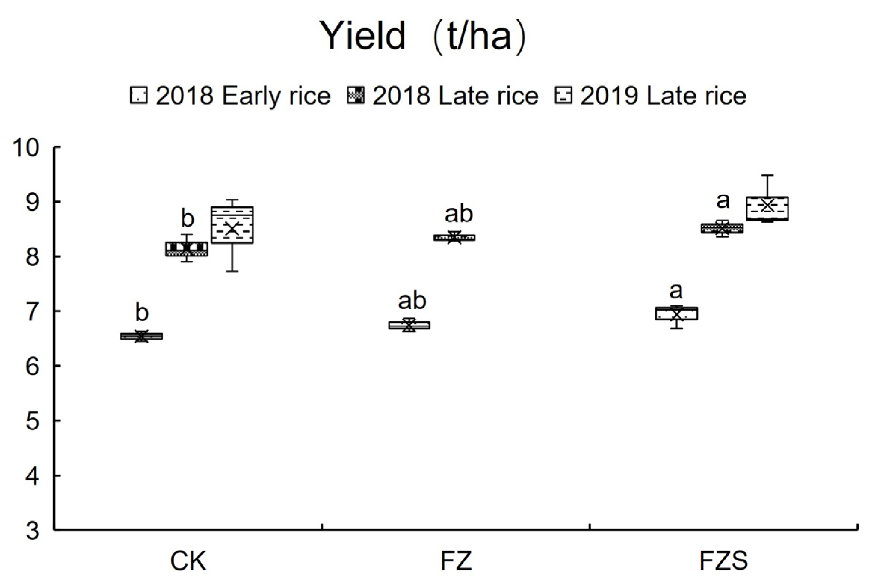
Task: Click the FZS x-axis category label
Action: pyautogui.click(x=723, y=561)
